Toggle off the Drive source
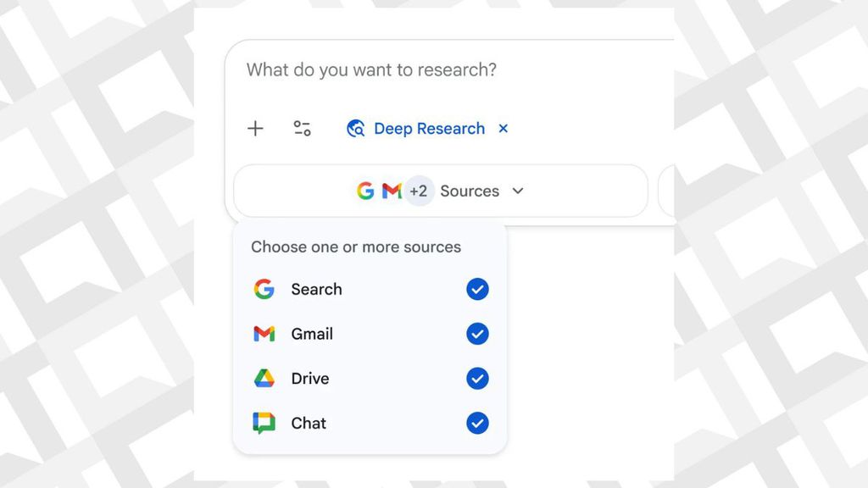 (477, 379)
